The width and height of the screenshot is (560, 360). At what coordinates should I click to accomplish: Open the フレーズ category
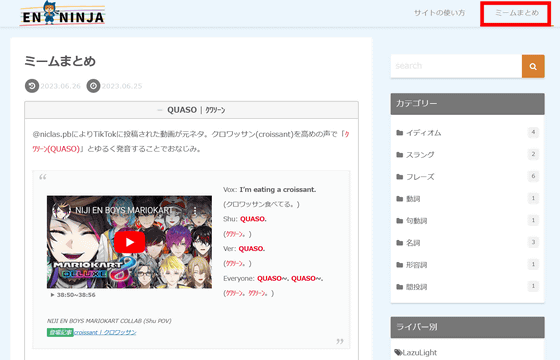click(x=420, y=177)
